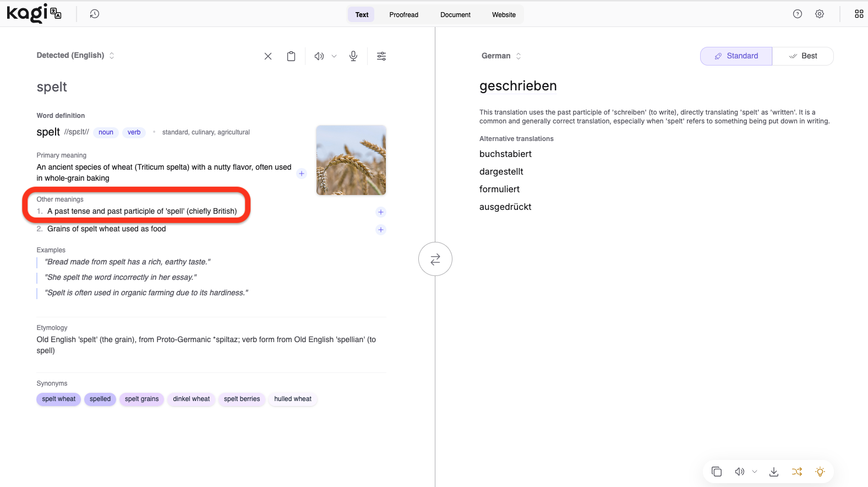Click the paste clipboard icon
The image size is (868, 487).
[x=291, y=56]
